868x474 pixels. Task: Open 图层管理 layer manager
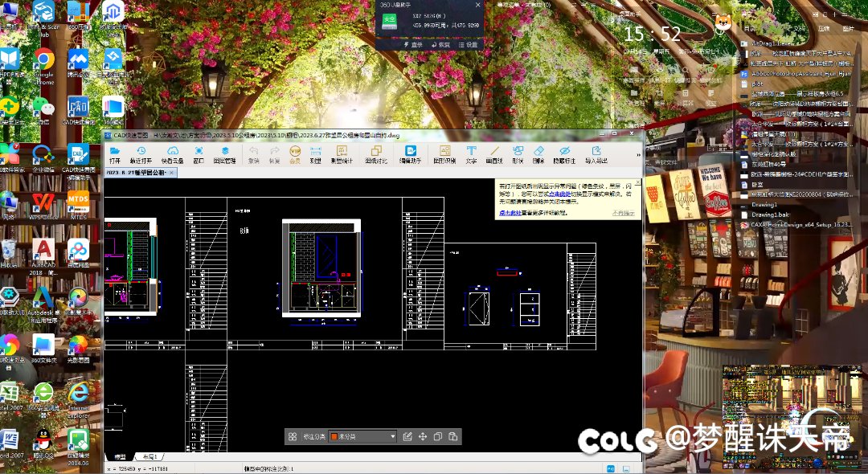[225, 153]
